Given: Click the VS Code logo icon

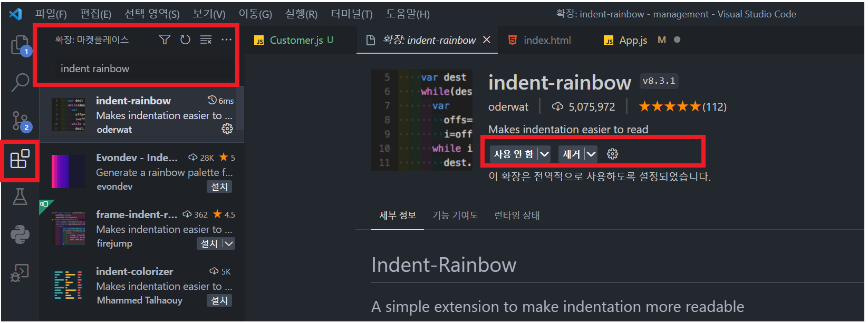Looking at the screenshot, I should (x=15, y=14).
